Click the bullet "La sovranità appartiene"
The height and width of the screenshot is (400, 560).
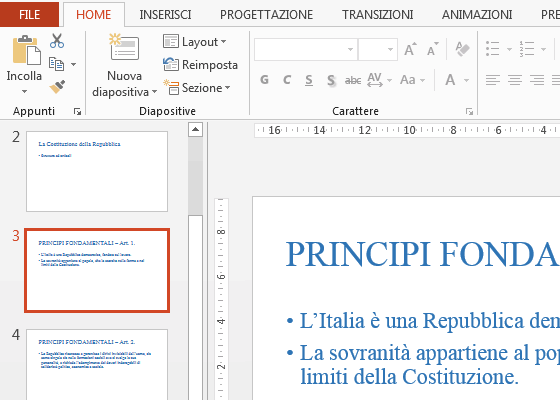(x=429, y=353)
